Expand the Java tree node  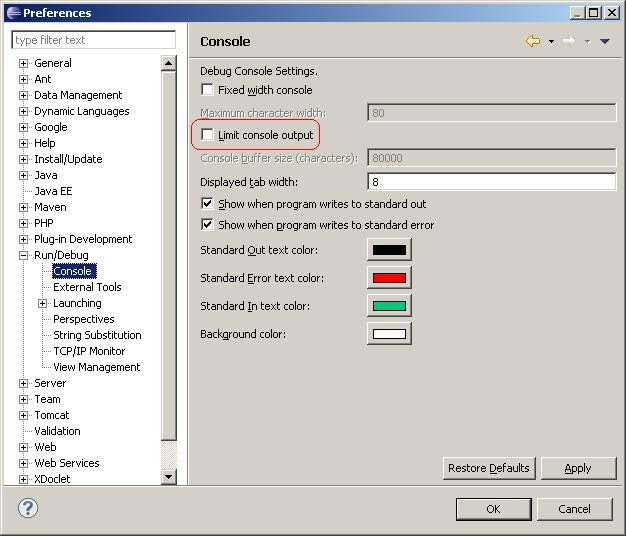tap(24, 175)
